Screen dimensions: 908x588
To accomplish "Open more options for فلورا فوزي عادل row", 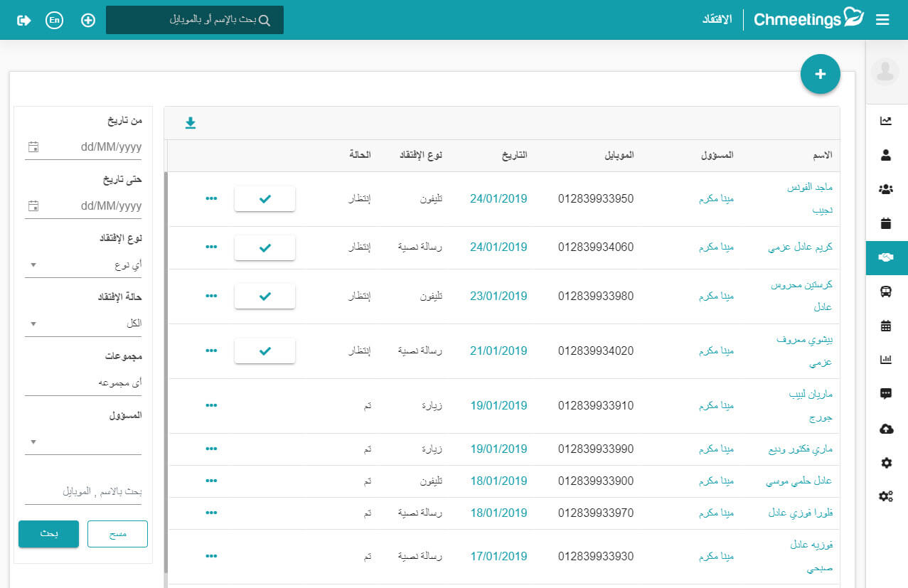I will 211,513.
